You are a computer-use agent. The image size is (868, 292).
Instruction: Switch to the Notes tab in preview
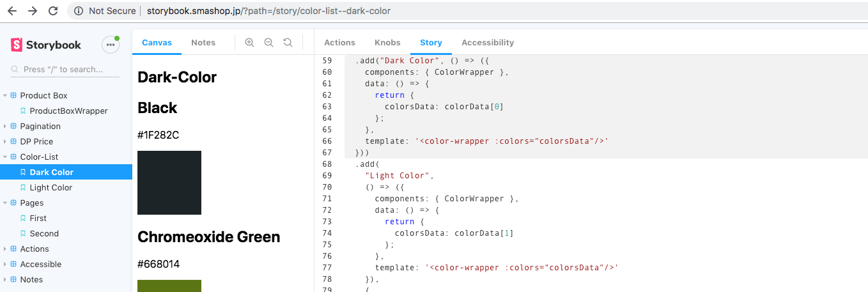pyautogui.click(x=203, y=42)
